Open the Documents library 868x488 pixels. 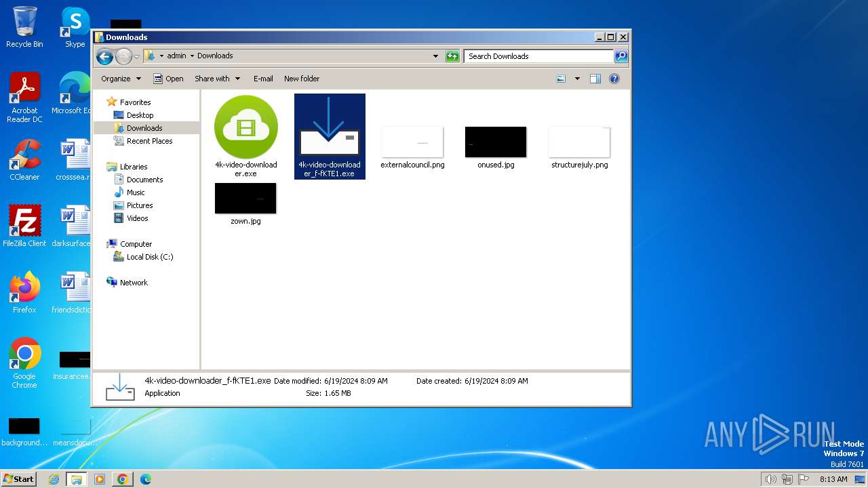(144, 180)
